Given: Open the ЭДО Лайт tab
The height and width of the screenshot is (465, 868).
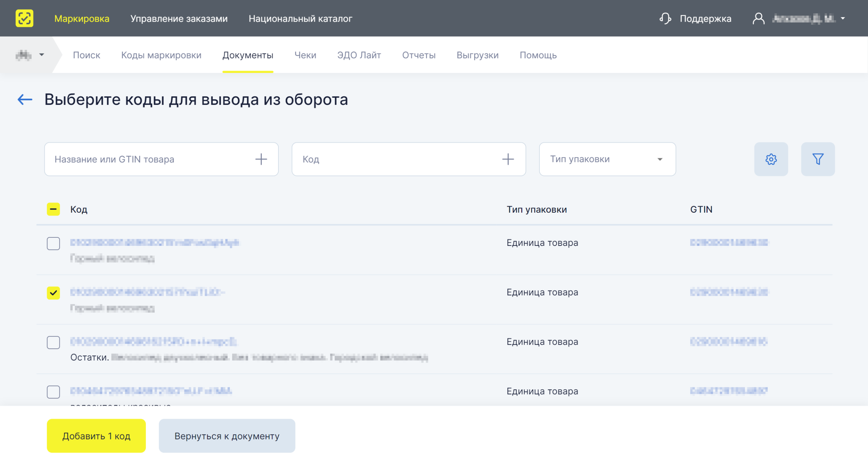Looking at the screenshot, I should tap(359, 55).
